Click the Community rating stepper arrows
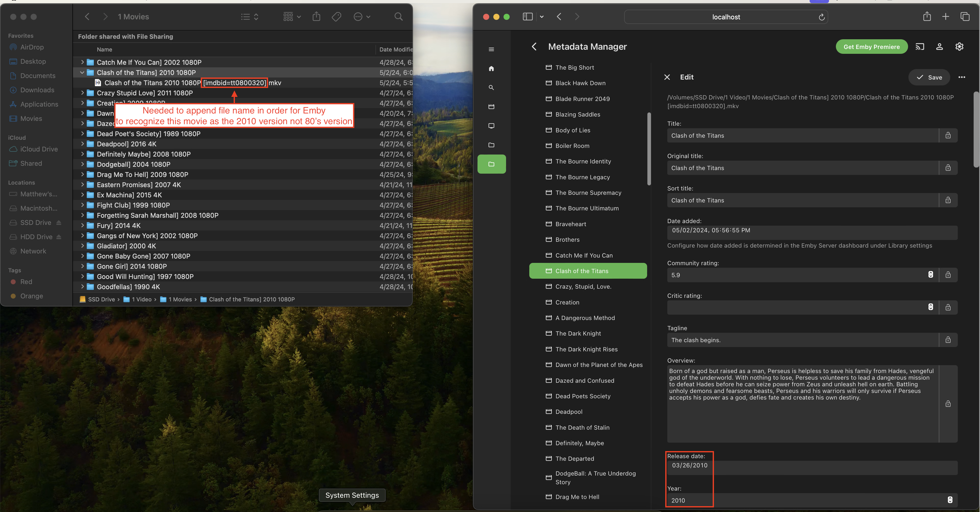 pyautogui.click(x=930, y=275)
